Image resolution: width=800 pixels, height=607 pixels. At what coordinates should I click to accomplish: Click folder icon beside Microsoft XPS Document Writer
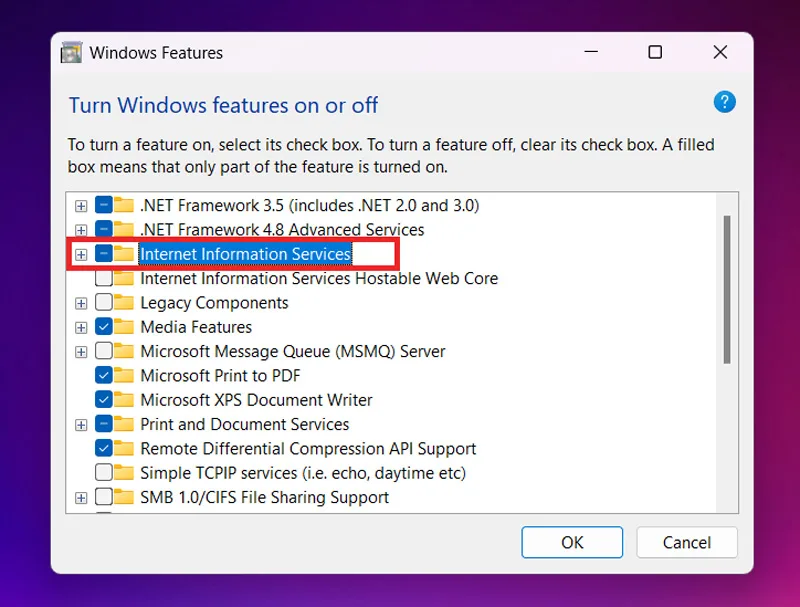[123, 399]
